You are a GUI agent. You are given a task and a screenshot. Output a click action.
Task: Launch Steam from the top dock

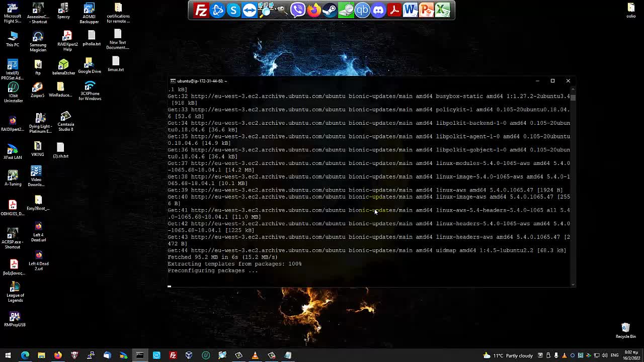coord(330,10)
